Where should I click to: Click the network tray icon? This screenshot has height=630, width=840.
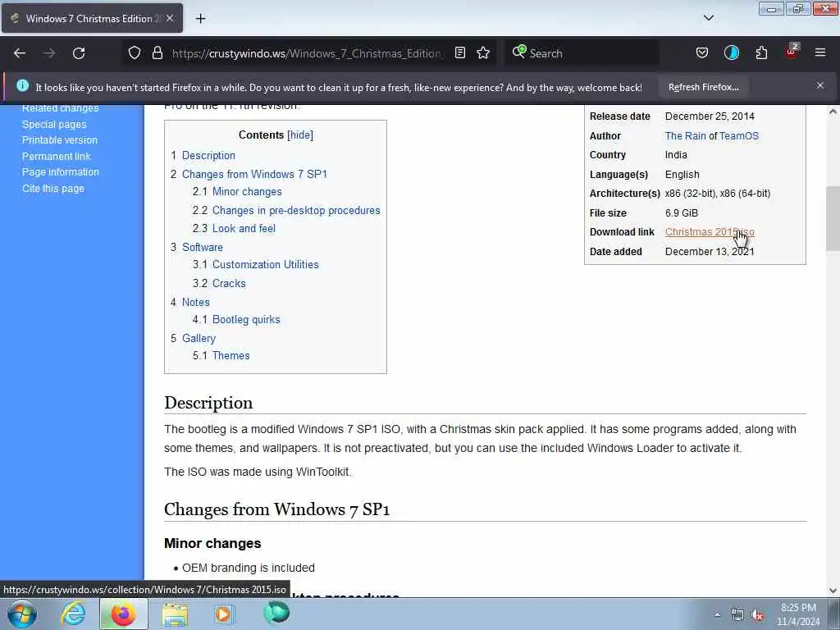(x=737, y=615)
